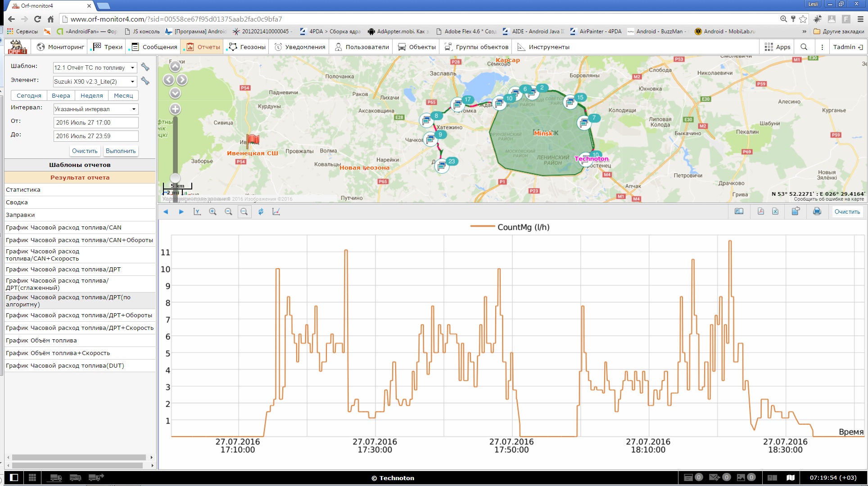This screenshot has height=486, width=868.
Task: Click the map zoom slider handle
Action: point(175,178)
